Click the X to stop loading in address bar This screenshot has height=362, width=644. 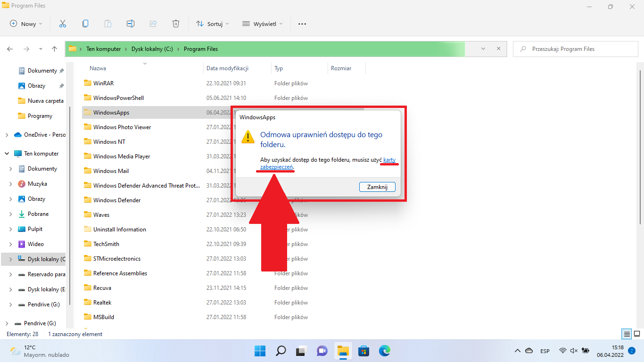499,49
